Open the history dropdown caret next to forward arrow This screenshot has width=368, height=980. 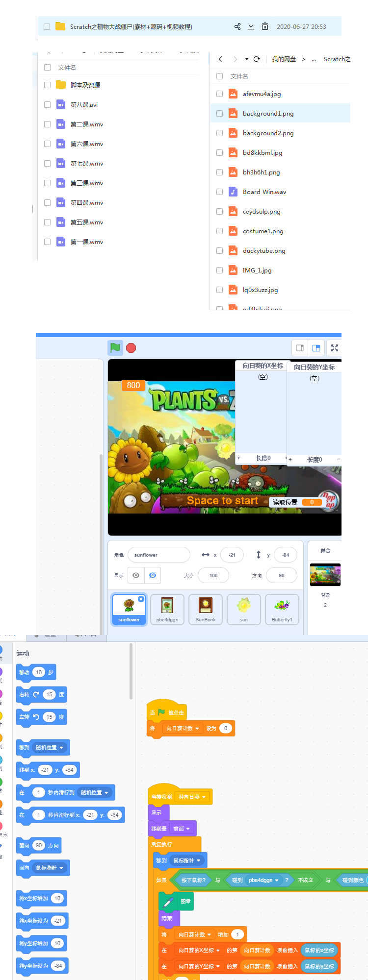246,59
